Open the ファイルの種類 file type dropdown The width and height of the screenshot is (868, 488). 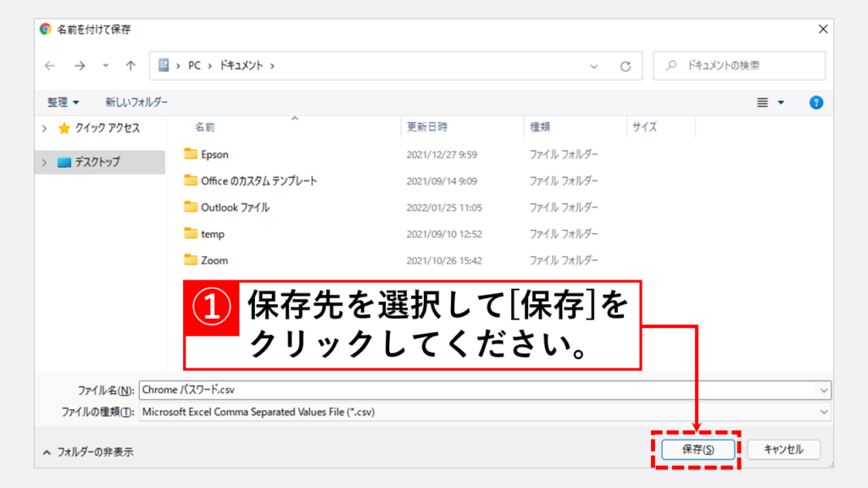click(x=824, y=412)
